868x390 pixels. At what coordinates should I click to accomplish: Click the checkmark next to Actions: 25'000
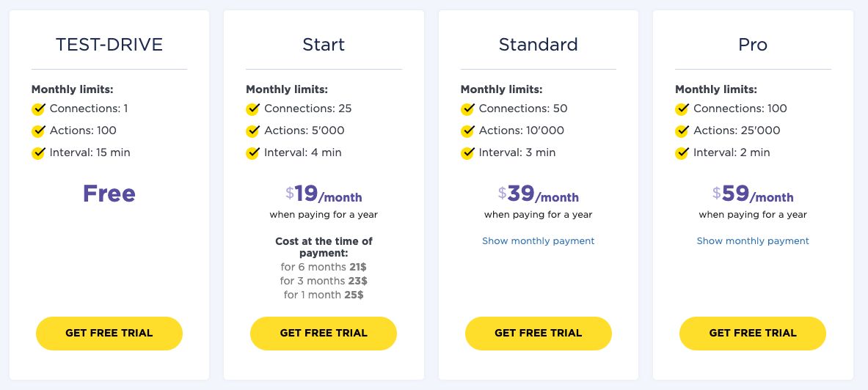pyautogui.click(x=682, y=131)
